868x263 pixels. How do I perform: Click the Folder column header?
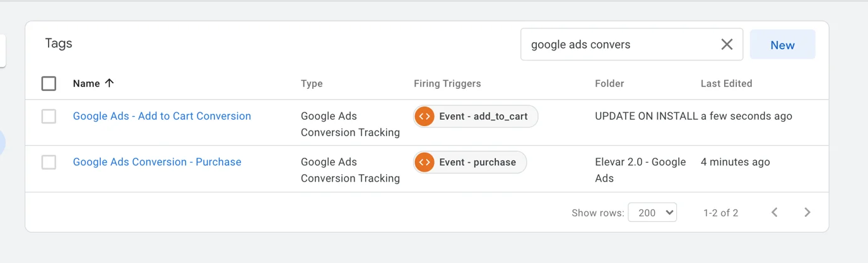click(x=609, y=83)
